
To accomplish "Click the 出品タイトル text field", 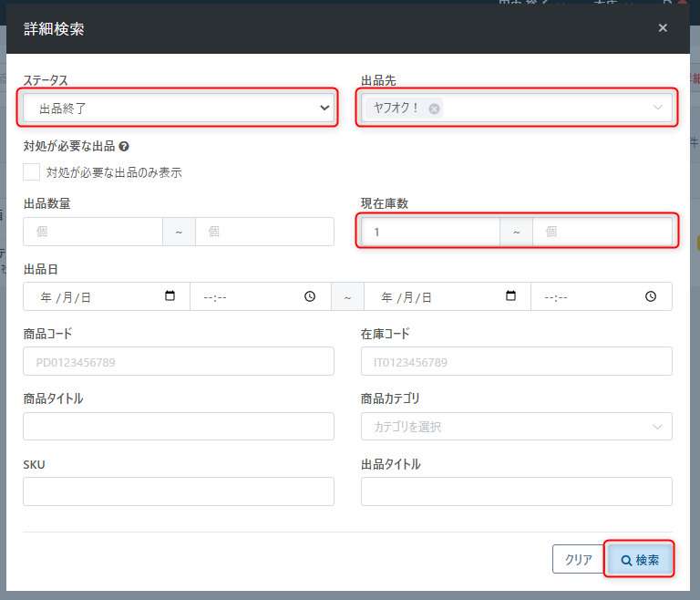I will tap(517, 491).
